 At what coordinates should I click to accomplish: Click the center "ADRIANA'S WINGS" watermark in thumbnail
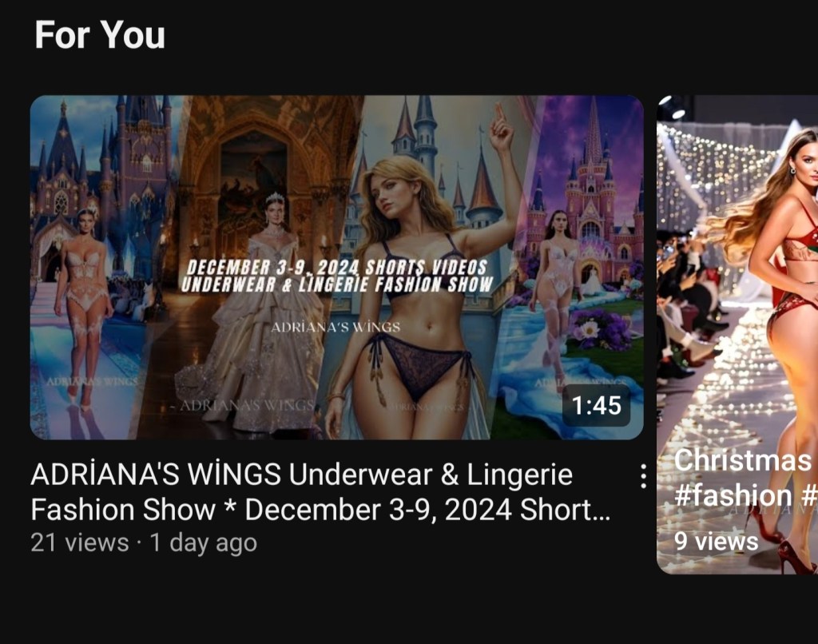[336, 328]
